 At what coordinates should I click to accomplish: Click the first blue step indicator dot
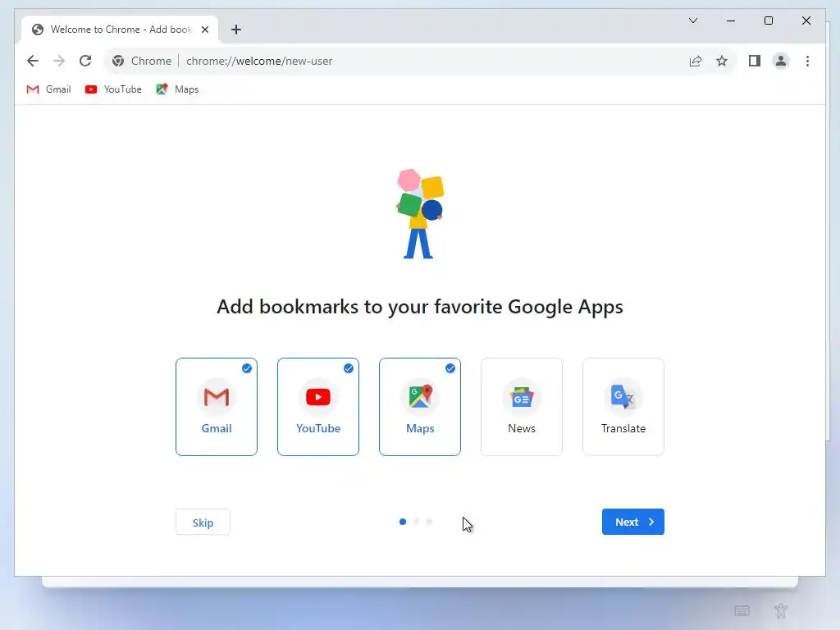click(403, 522)
